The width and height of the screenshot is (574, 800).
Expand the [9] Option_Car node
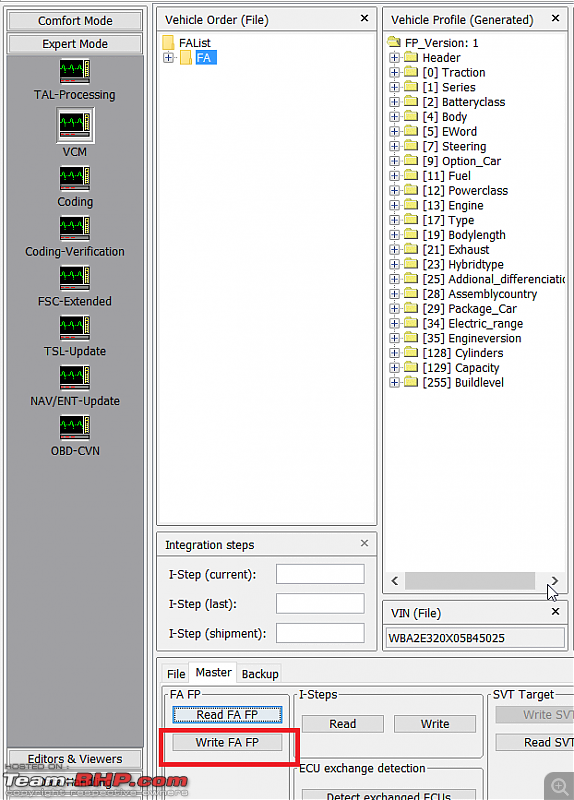[x=394, y=161]
